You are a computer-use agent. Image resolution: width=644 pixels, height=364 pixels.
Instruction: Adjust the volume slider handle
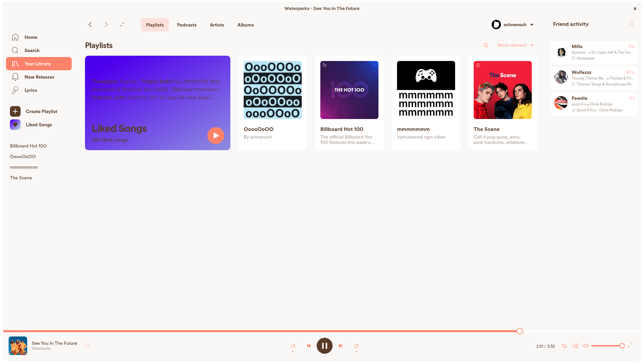(622, 346)
